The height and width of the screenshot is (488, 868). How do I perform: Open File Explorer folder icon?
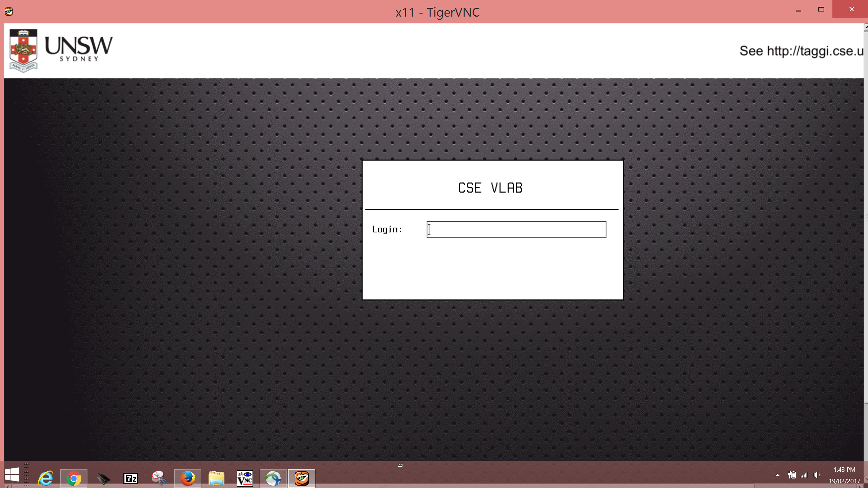216,479
